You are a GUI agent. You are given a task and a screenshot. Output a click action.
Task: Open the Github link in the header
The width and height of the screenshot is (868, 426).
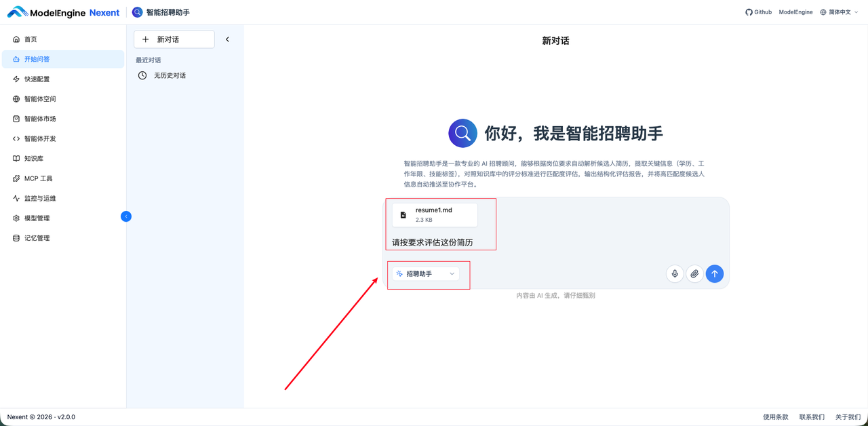(x=758, y=12)
